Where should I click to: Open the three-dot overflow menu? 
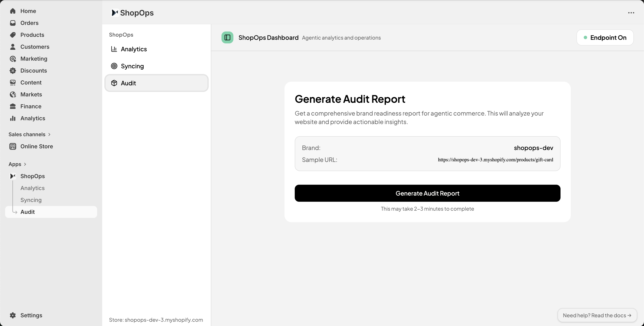point(631,13)
